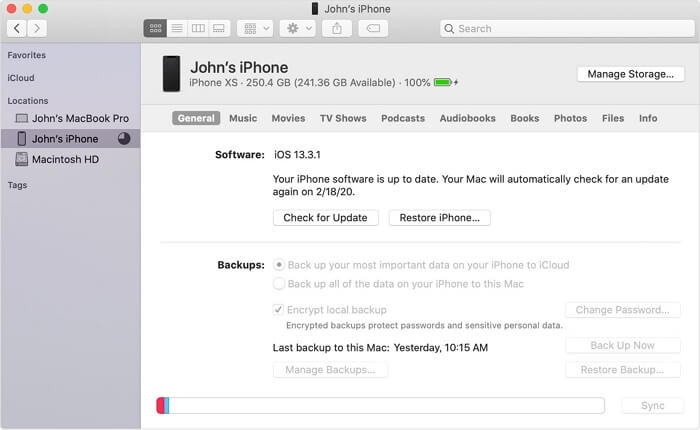Select back up to iCloud radio option
The width and height of the screenshot is (700, 430).
279,265
